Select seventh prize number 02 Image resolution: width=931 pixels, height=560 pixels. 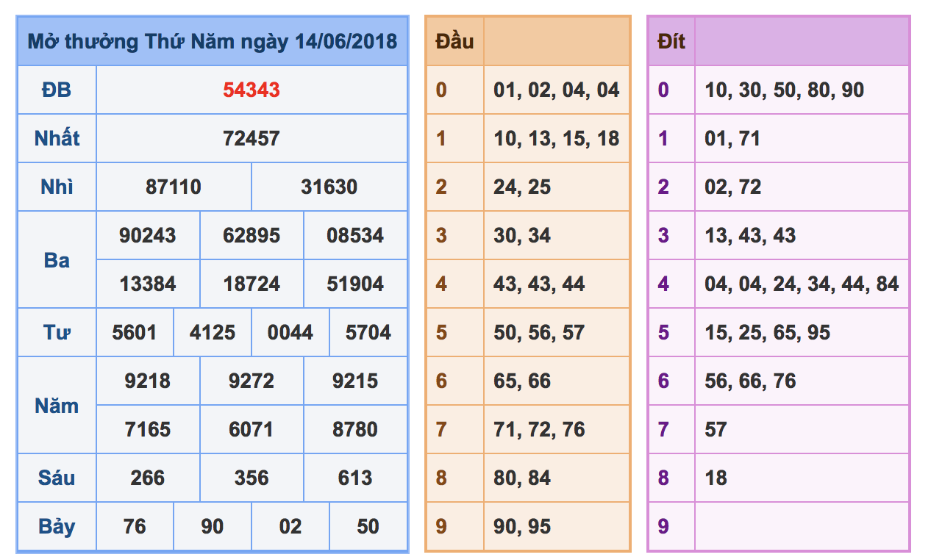290,526
